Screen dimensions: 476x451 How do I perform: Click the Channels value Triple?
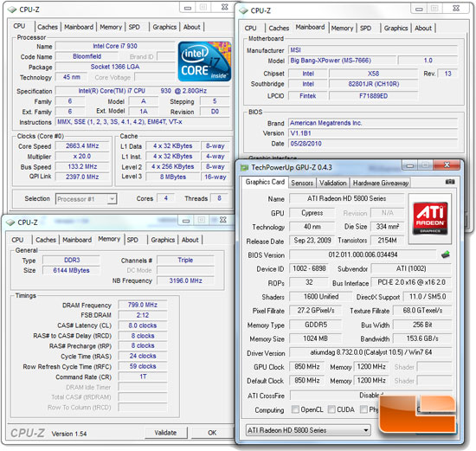pyautogui.click(x=185, y=261)
